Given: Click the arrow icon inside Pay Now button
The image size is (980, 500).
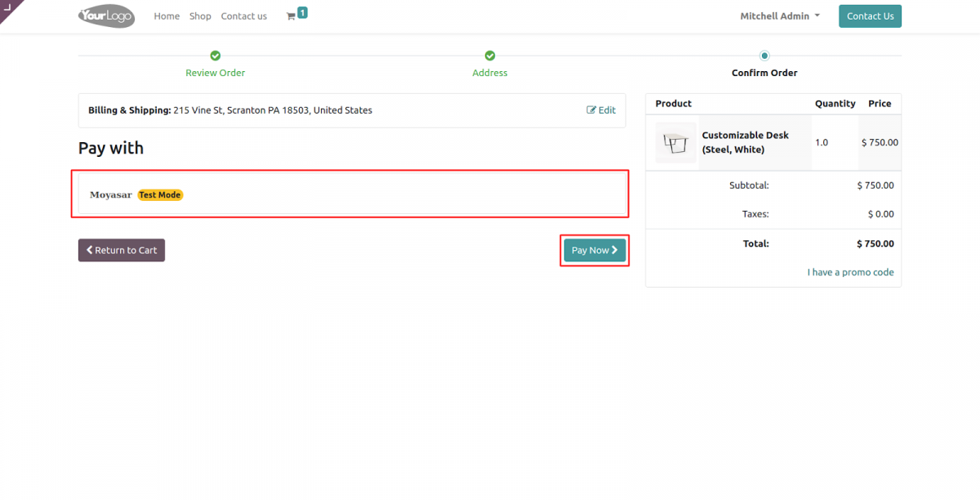Looking at the screenshot, I should [x=615, y=250].
